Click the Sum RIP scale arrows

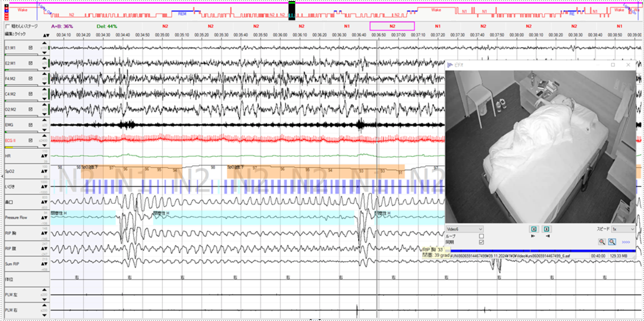click(x=44, y=264)
